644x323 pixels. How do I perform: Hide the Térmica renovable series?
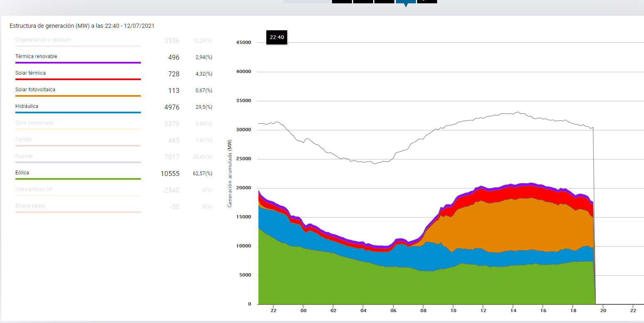click(36, 56)
